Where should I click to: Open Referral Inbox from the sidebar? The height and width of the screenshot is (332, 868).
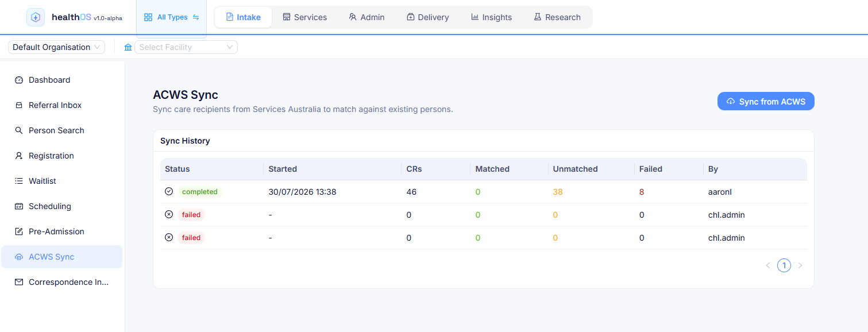tap(62, 105)
